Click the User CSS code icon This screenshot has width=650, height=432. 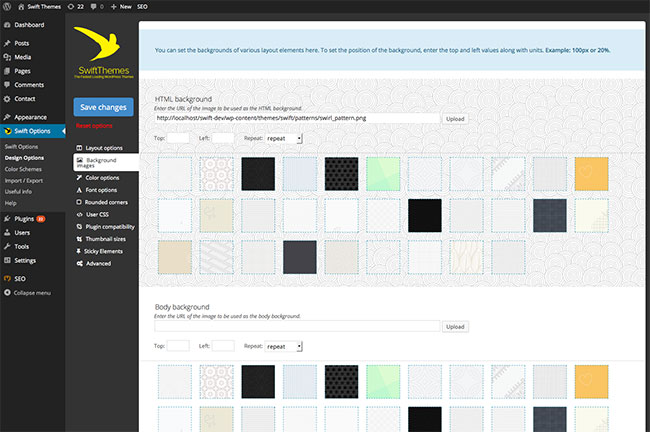pyautogui.click(x=79, y=214)
